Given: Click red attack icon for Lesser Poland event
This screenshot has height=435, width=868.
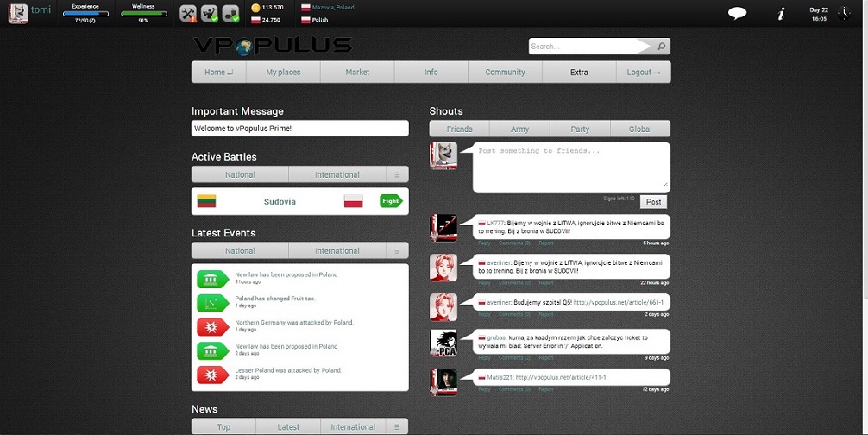Looking at the screenshot, I should pyautogui.click(x=212, y=375).
